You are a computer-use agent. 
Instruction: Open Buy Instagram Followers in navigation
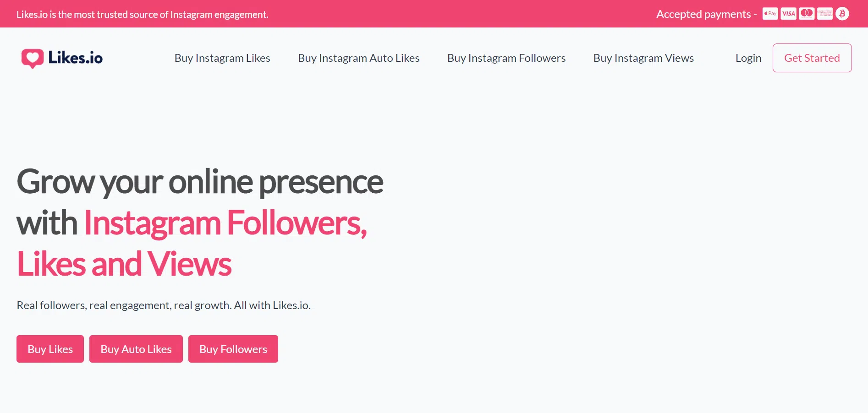[506, 58]
